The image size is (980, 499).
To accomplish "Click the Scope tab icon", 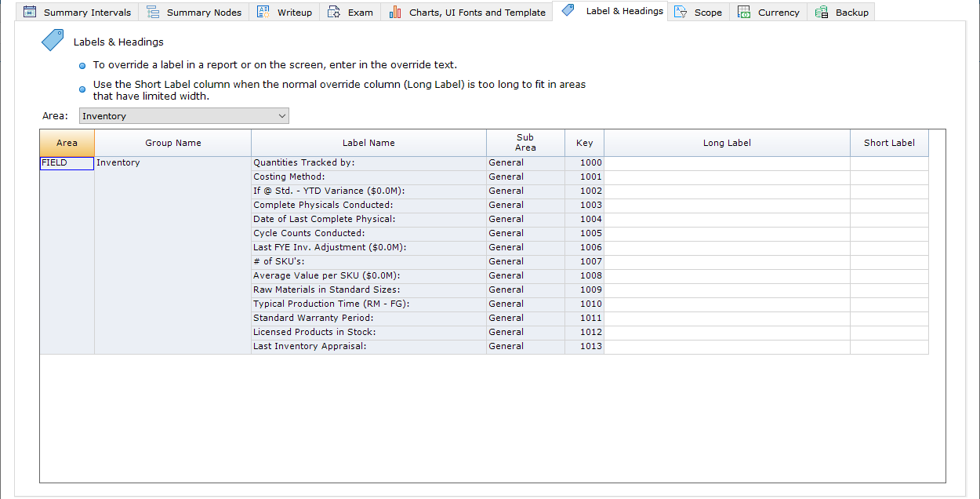I will [x=681, y=13].
